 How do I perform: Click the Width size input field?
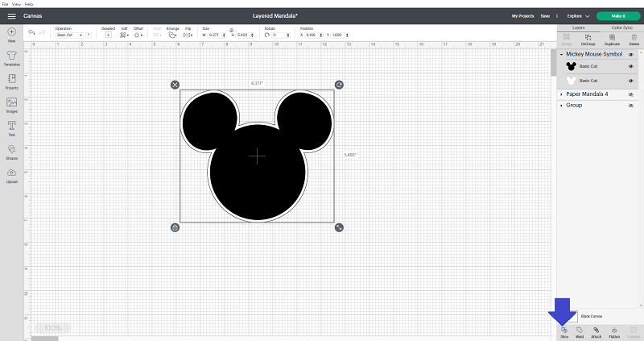[215, 35]
